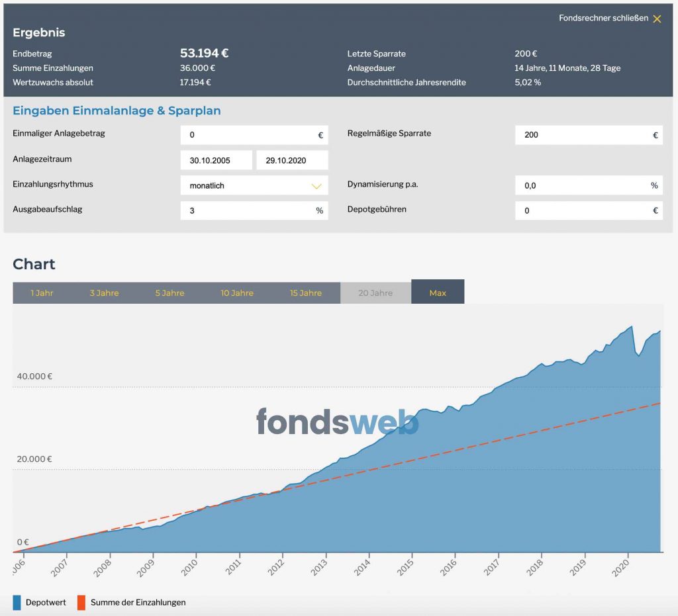The width and height of the screenshot is (678, 616).
Task: Select the '3 Jahre' chart tab
Action: [x=104, y=293]
